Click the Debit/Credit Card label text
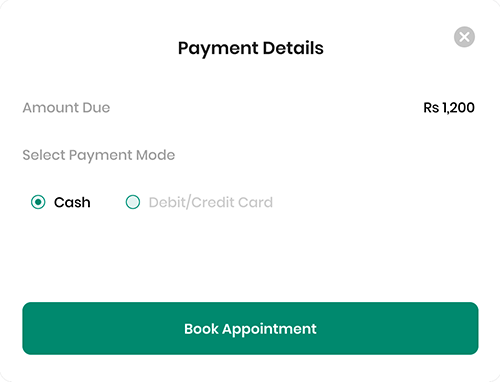 pos(211,202)
